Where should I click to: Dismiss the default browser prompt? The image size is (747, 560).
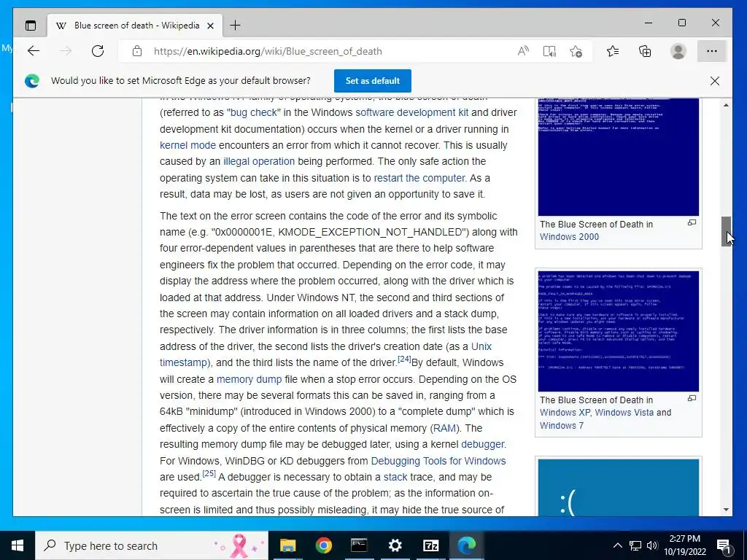[x=715, y=81]
